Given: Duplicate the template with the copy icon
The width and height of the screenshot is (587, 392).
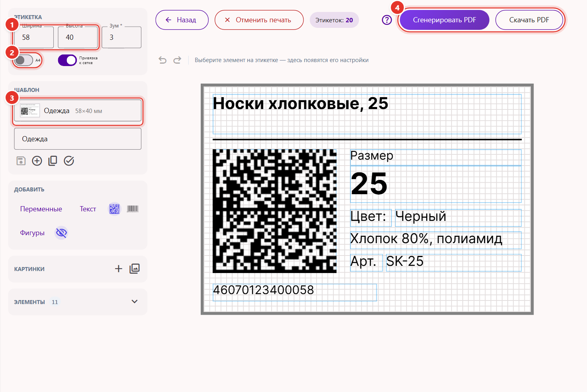Looking at the screenshot, I should 53,161.
